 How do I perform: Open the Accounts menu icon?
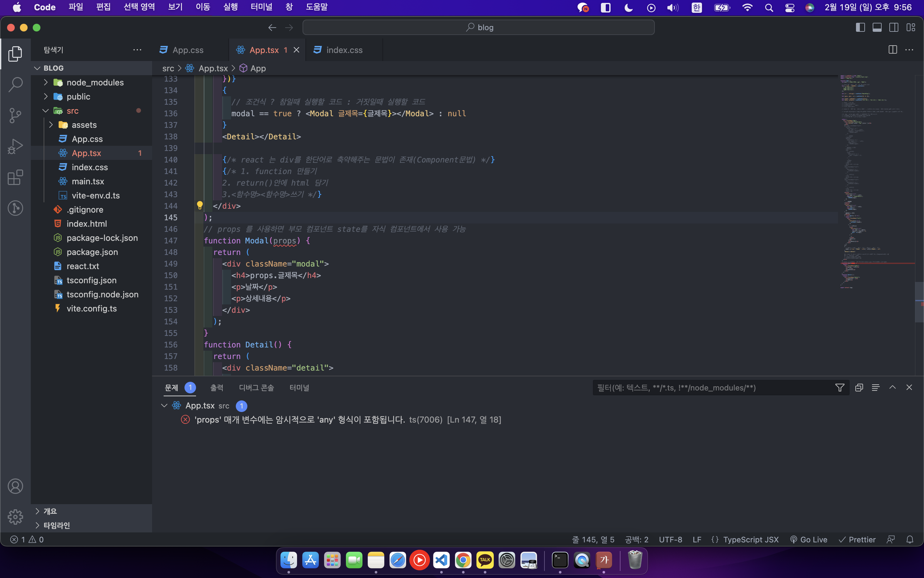coord(15,486)
